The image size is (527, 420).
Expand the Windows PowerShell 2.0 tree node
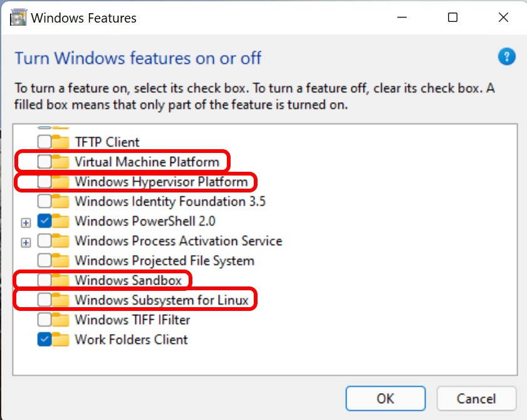26,221
